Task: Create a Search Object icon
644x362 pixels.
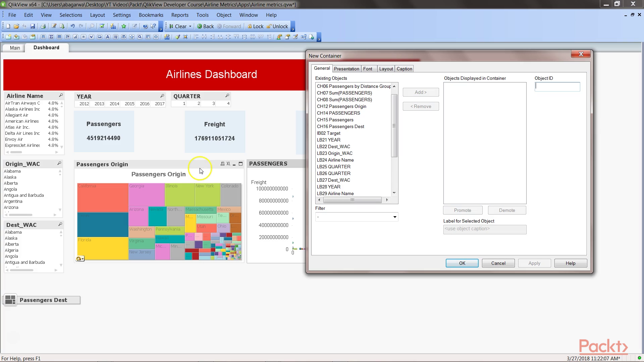Action: 140,37
